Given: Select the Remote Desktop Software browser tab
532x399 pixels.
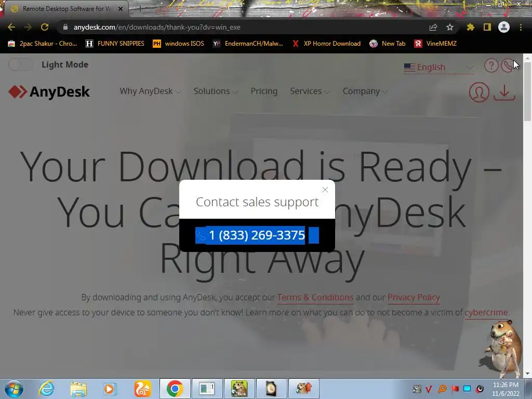Looking at the screenshot, I should click(66, 9).
